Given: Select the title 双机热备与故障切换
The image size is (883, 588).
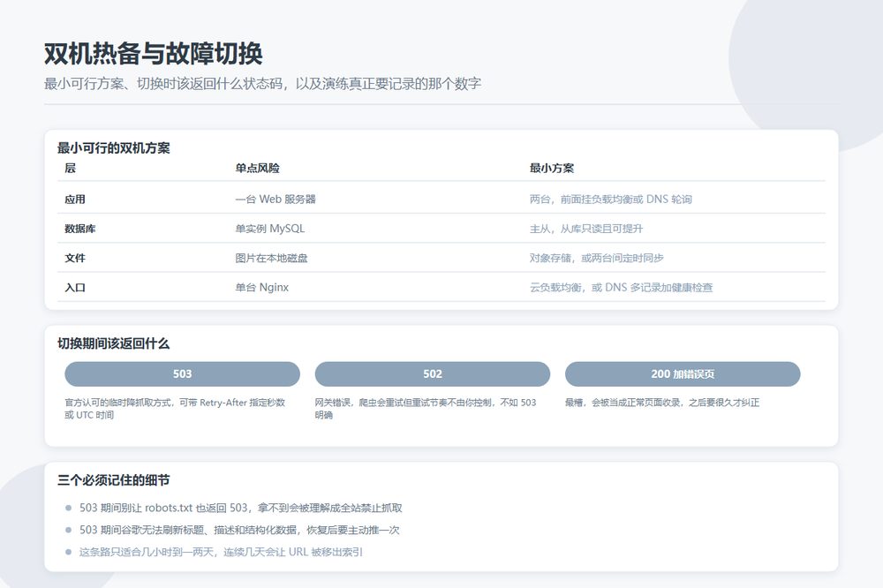Looking at the screenshot, I should pos(153,54).
